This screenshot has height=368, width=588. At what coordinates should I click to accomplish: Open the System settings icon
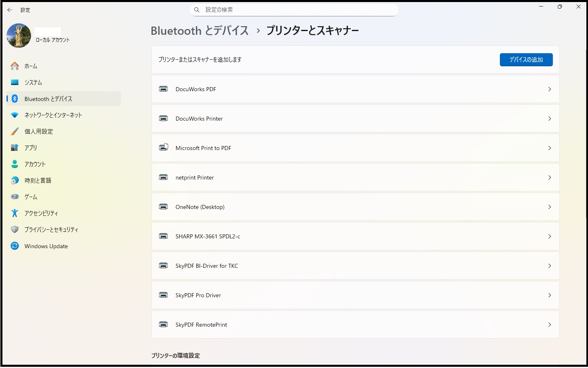tap(15, 82)
